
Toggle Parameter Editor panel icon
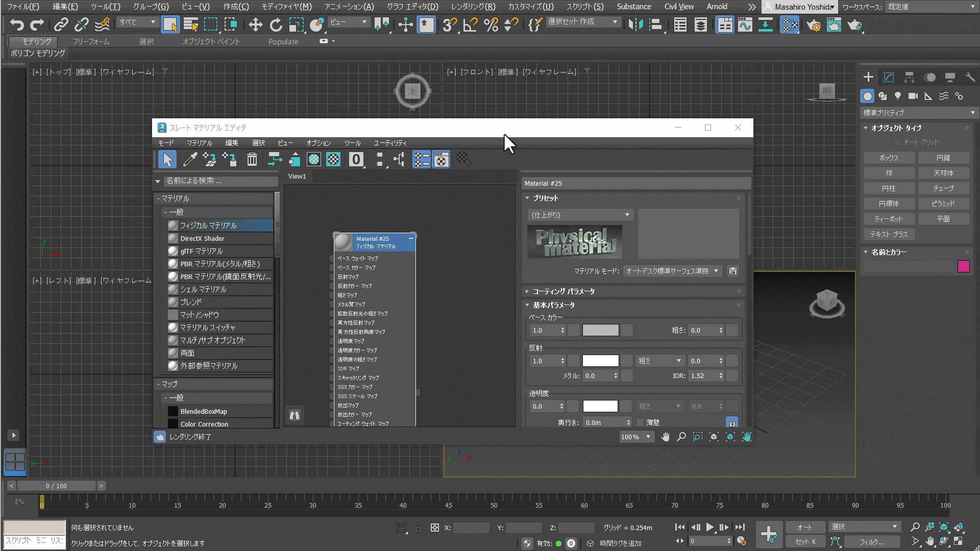coord(441,160)
